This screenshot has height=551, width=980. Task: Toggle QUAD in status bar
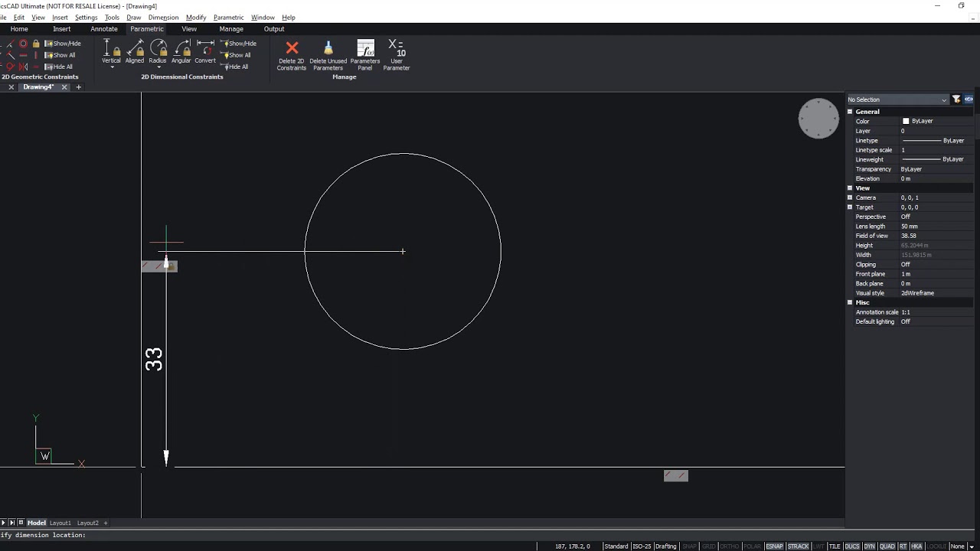(x=887, y=546)
